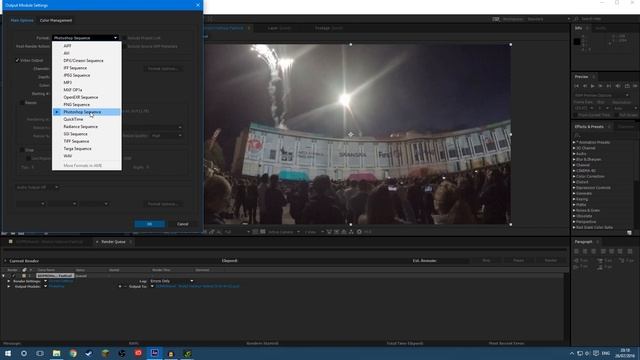The width and height of the screenshot is (640, 360).
Task: Choose JPEG Sequence format
Action: pos(87,75)
